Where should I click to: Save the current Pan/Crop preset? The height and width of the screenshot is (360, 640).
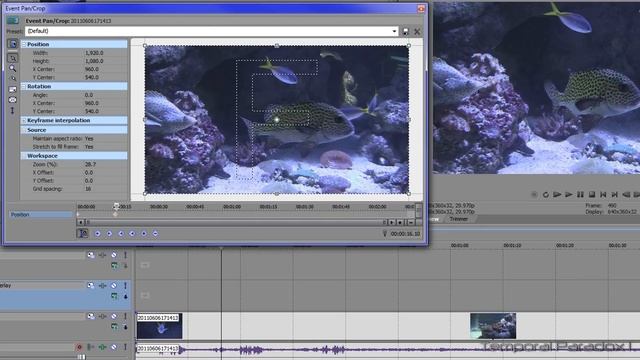[406, 31]
